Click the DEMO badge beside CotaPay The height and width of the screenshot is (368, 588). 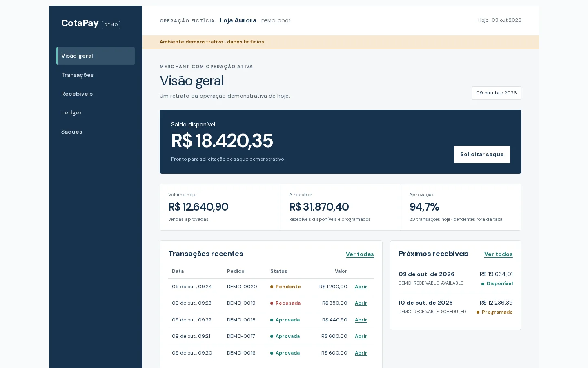tap(111, 25)
